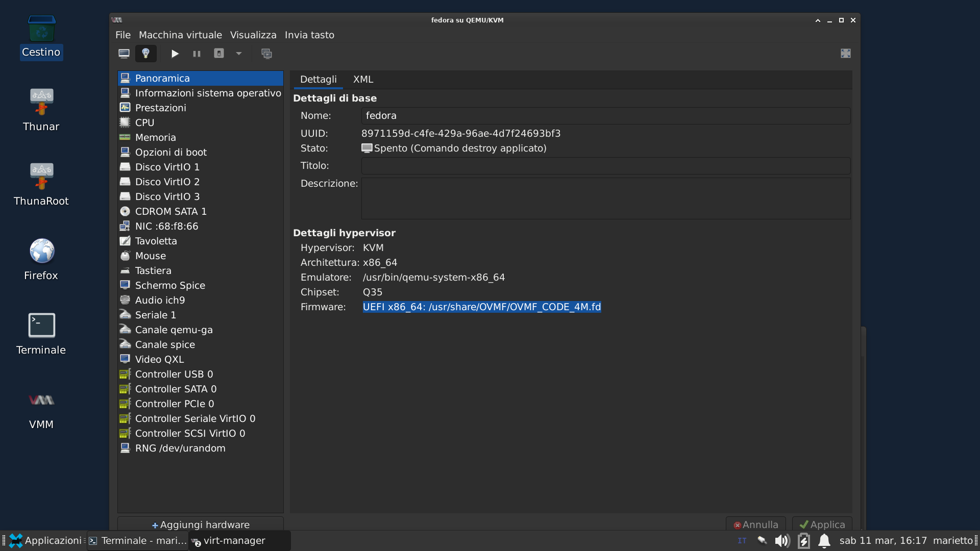Viewport: 980px width, 551px height.
Task: Select the NIC :68:f8:66 entry
Action: tap(201, 226)
